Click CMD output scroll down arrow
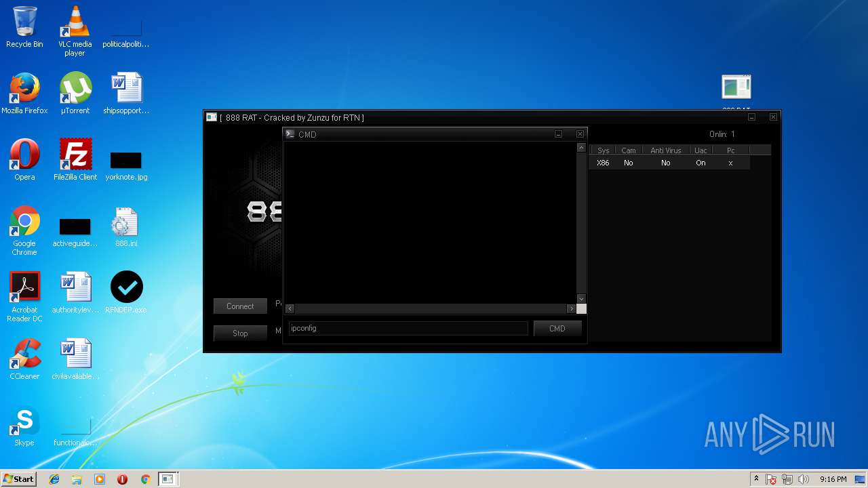The image size is (868, 488). [x=581, y=298]
